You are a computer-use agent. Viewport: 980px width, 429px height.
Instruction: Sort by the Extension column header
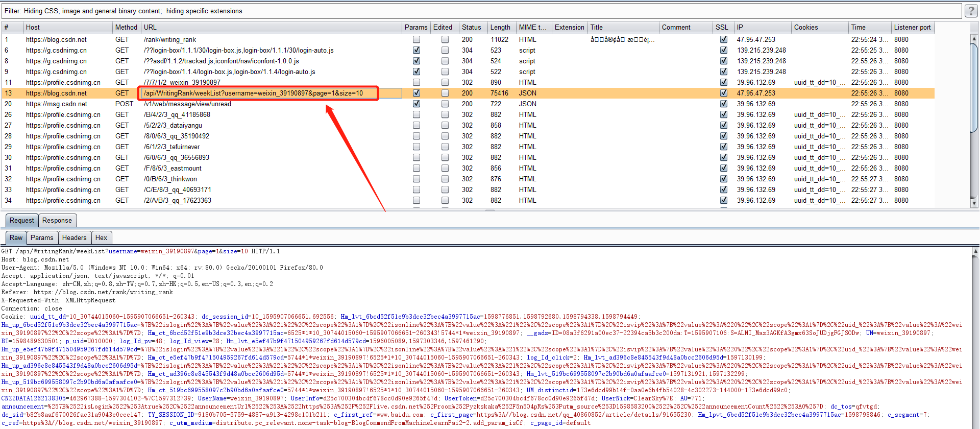coord(569,27)
